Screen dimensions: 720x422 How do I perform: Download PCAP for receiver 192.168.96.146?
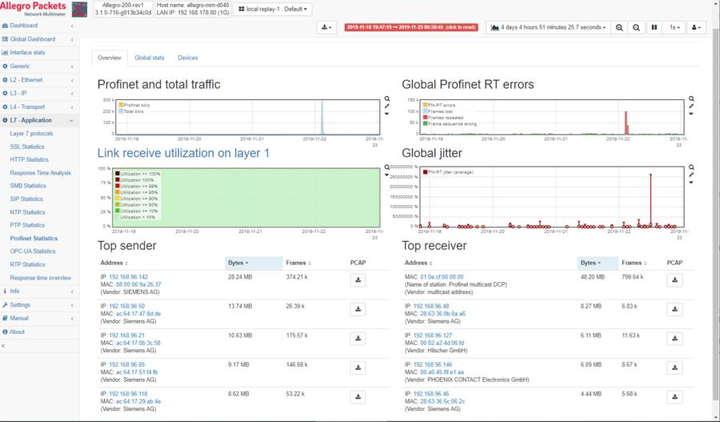tap(675, 367)
